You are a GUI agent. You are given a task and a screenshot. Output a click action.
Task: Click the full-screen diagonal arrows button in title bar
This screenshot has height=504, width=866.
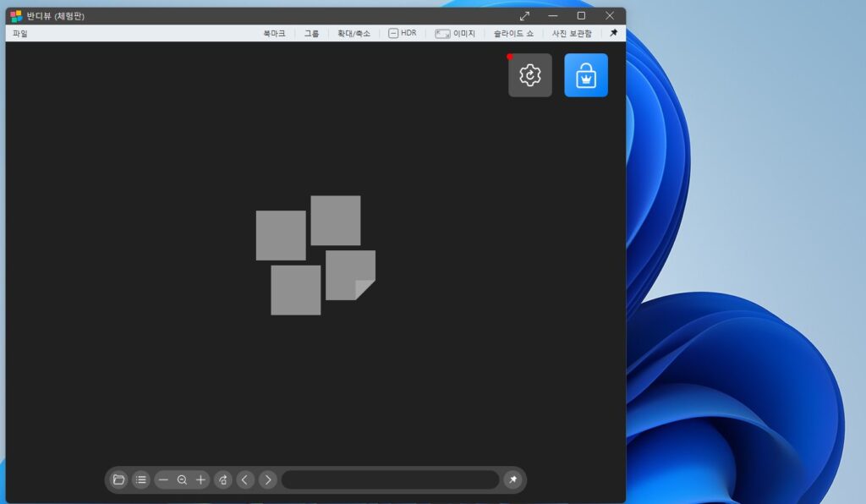tap(524, 16)
